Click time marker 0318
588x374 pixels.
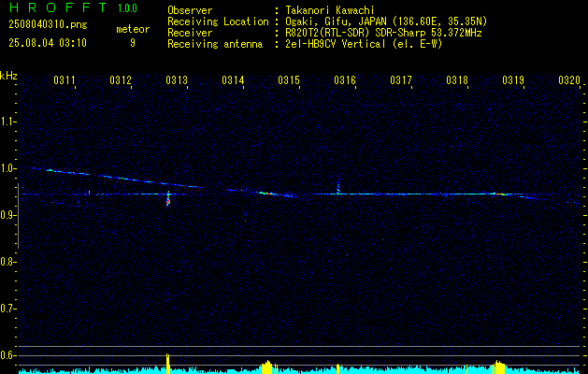457,80
